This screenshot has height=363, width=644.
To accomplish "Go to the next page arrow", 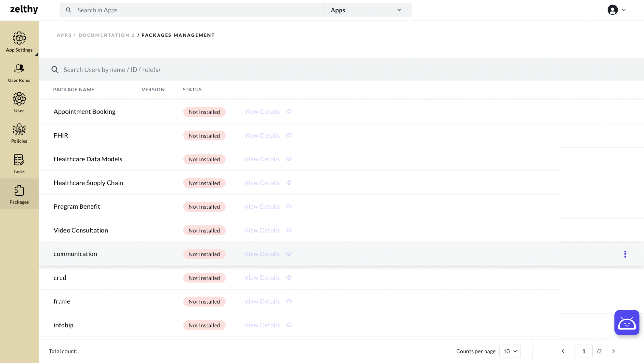I will [x=613, y=351].
